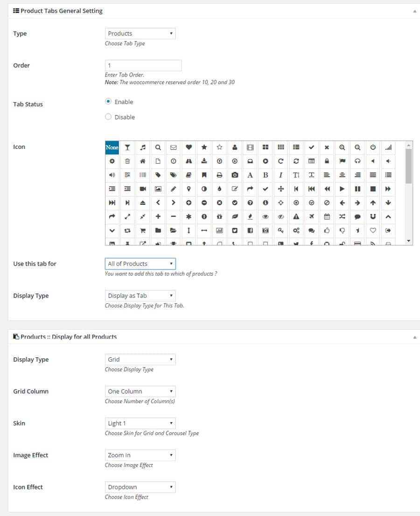Open the Grid Column dropdown
The height and width of the screenshot is (516, 420).
point(140,391)
